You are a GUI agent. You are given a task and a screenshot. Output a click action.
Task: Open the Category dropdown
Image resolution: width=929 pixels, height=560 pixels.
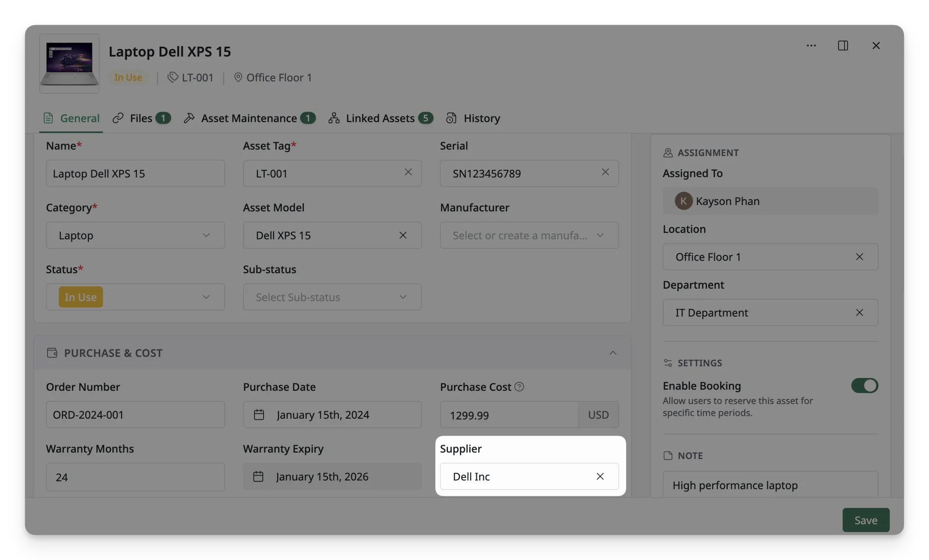coord(135,235)
